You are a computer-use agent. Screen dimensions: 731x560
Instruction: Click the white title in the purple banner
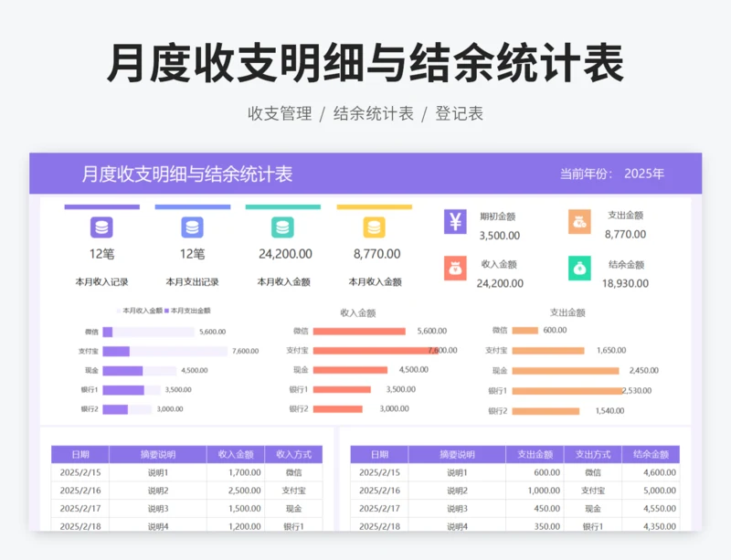coord(187,174)
